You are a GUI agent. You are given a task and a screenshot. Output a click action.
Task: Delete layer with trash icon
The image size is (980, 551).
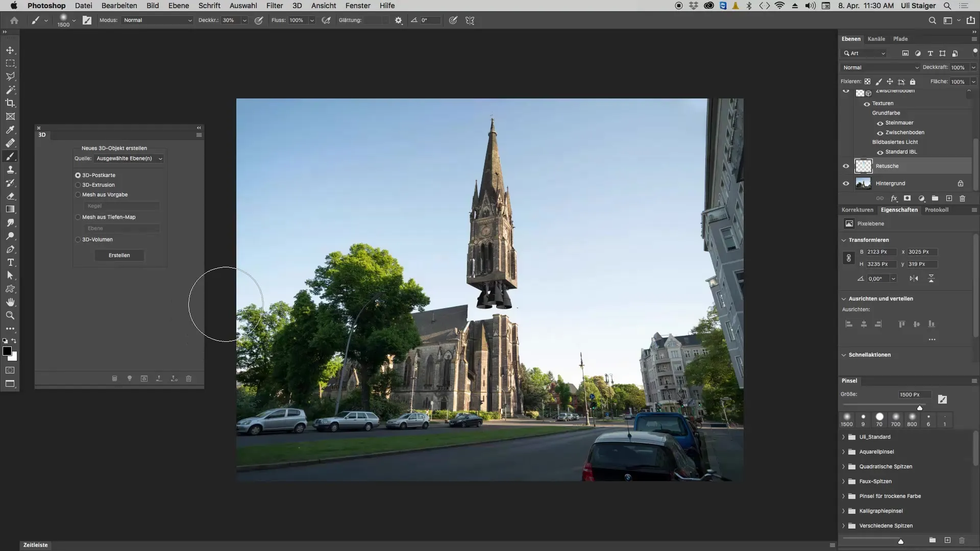tap(962, 198)
